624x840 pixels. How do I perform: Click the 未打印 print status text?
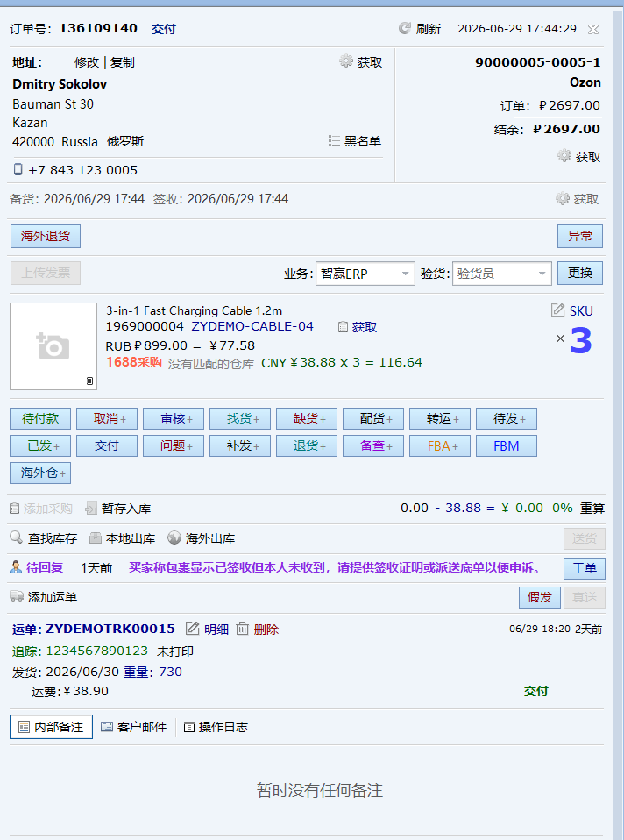coord(175,651)
